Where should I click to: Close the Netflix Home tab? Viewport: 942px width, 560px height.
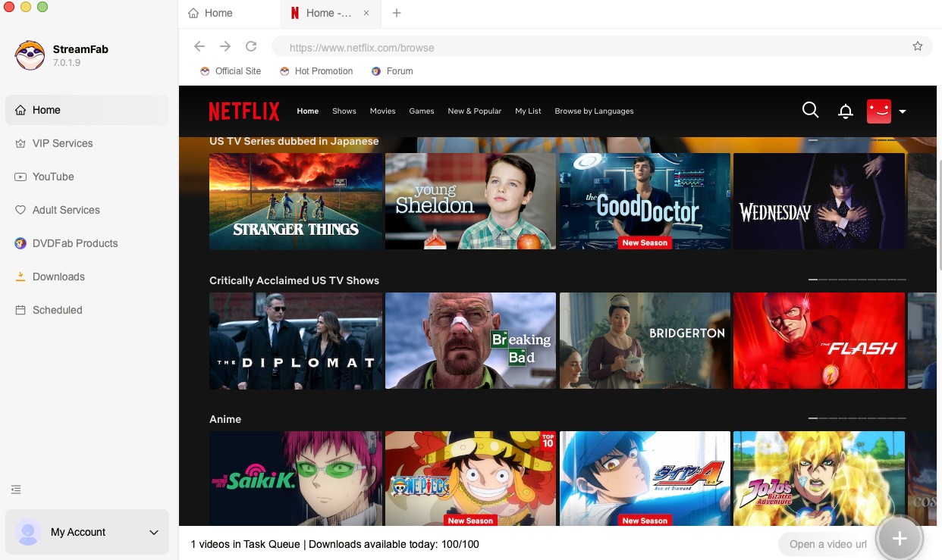coord(367,13)
